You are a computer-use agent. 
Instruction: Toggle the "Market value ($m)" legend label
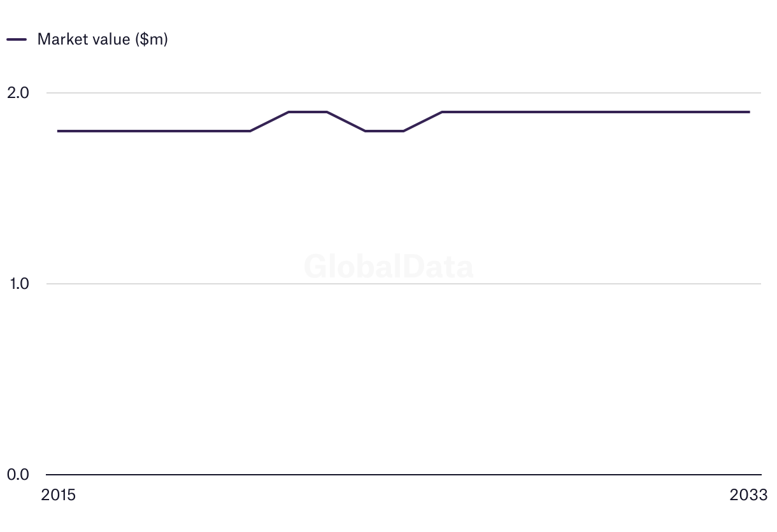coord(103,39)
